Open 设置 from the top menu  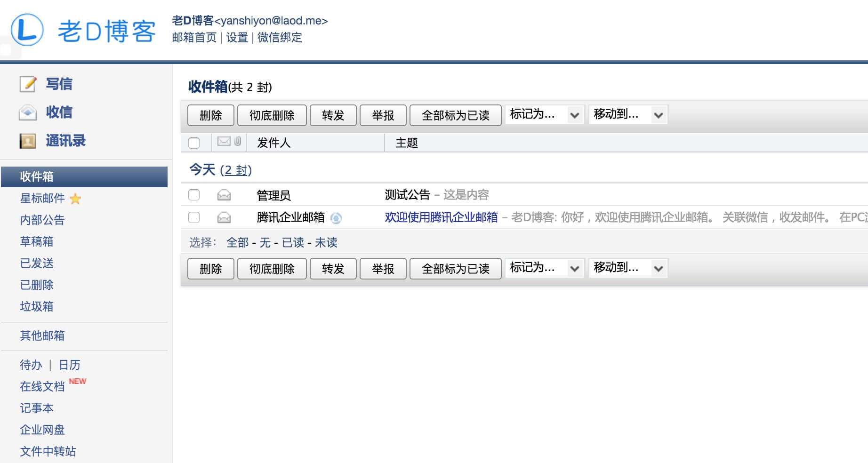pyautogui.click(x=237, y=38)
